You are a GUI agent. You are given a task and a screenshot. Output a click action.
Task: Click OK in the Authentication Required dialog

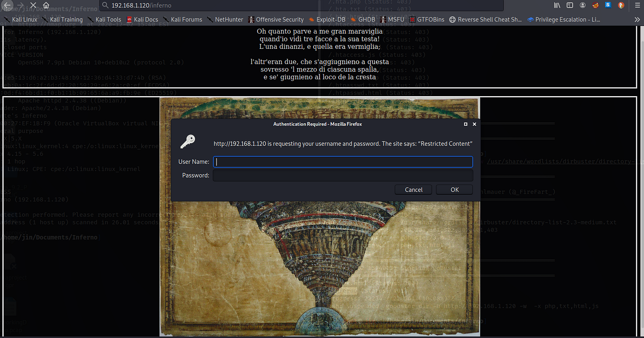click(x=454, y=189)
